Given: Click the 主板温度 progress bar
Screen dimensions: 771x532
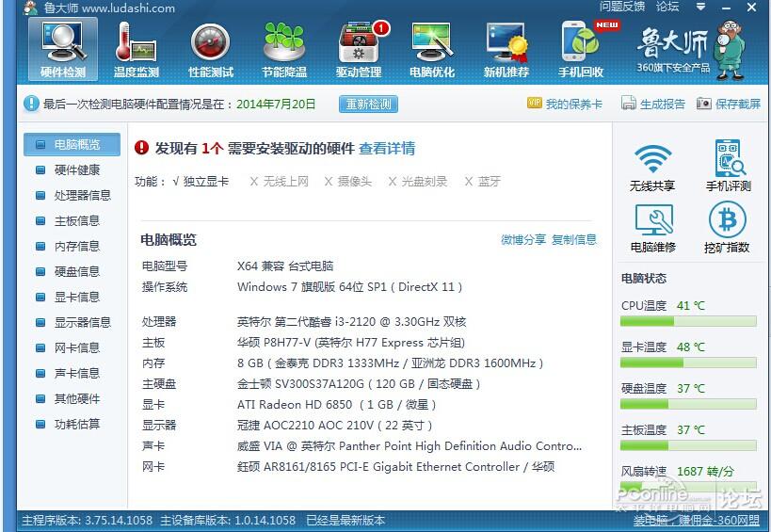Looking at the screenshot, I should point(688,445).
